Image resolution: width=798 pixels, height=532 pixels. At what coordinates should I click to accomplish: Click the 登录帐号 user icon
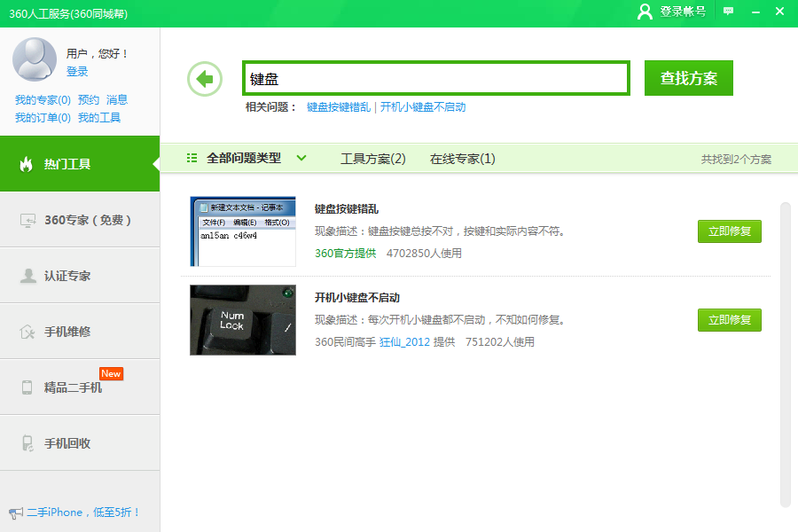tap(645, 12)
